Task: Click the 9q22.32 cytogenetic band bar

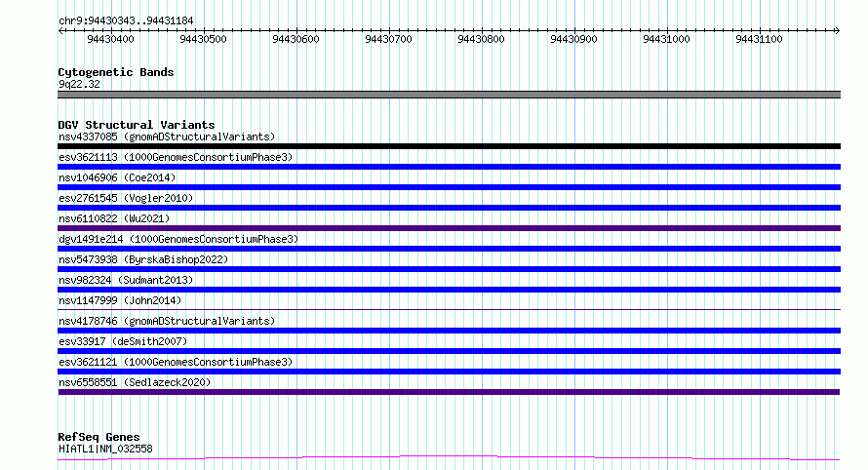Action: [449, 95]
